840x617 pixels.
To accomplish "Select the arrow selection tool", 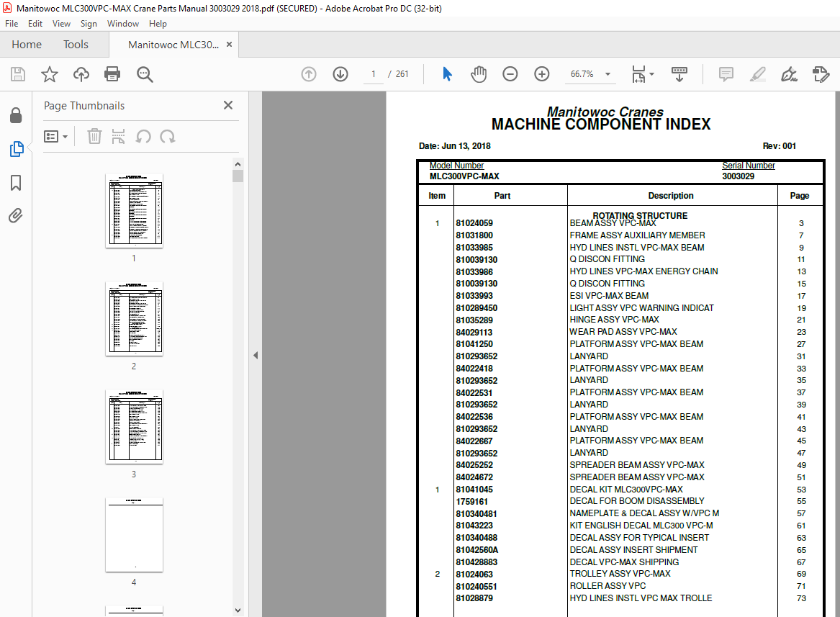I will pyautogui.click(x=447, y=74).
